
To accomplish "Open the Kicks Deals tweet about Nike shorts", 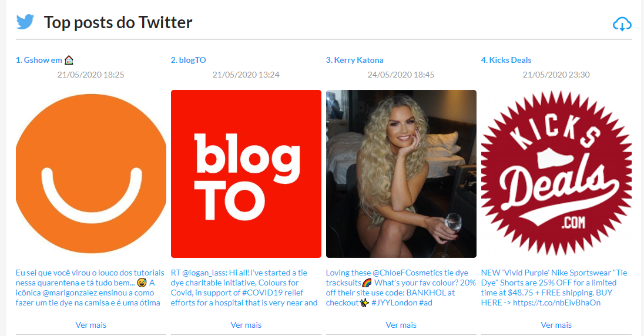I will [x=555, y=287].
